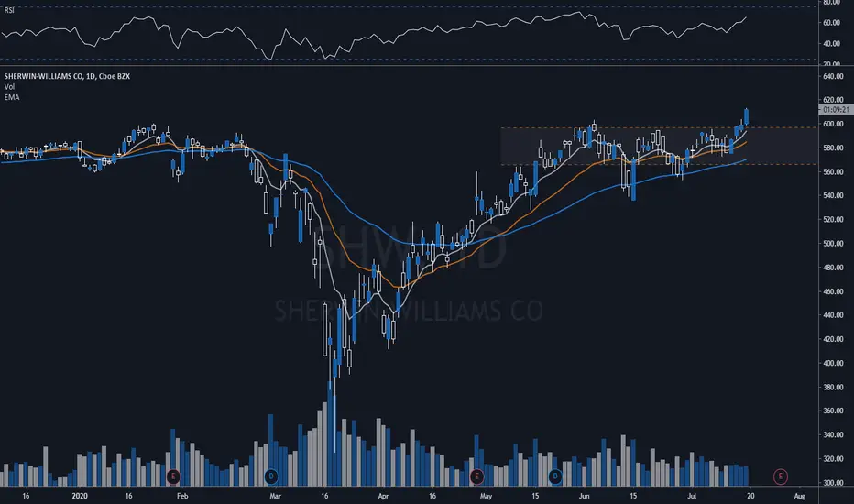Click the 360.00 price axis label

pyautogui.click(x=833, y=411)
